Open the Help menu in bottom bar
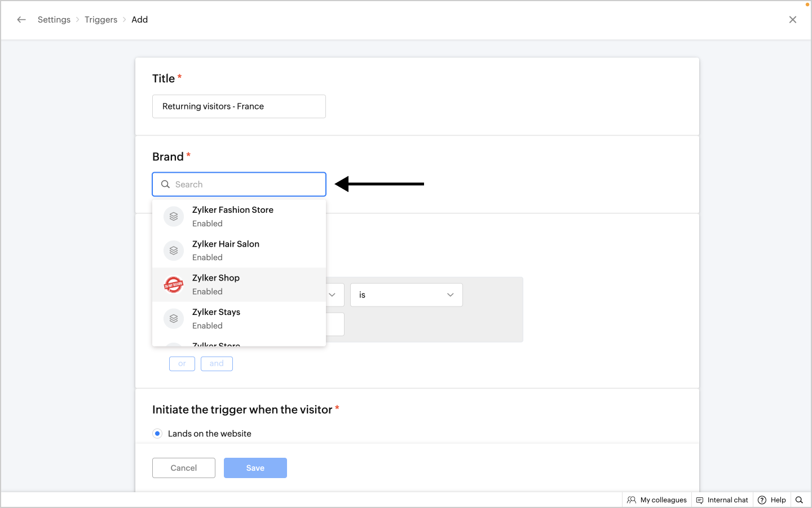 point(772,500)
